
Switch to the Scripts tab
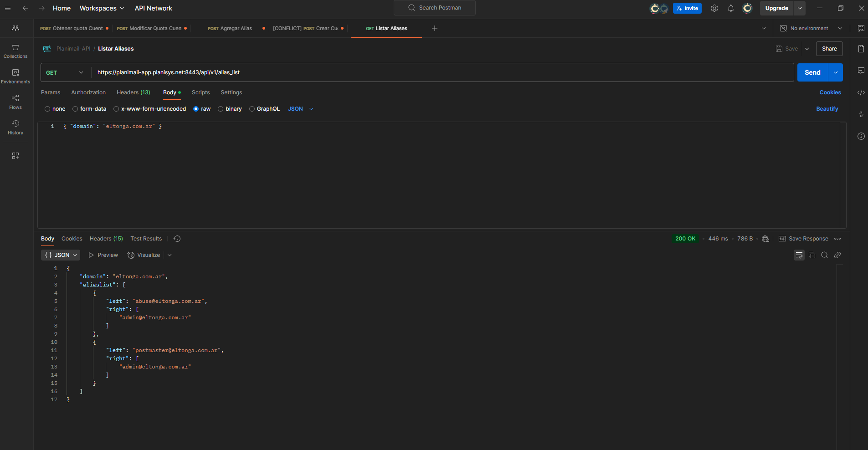[201, 92]
